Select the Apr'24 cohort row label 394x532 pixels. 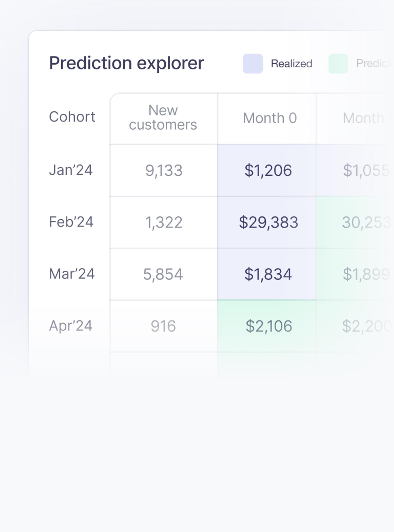71,326
